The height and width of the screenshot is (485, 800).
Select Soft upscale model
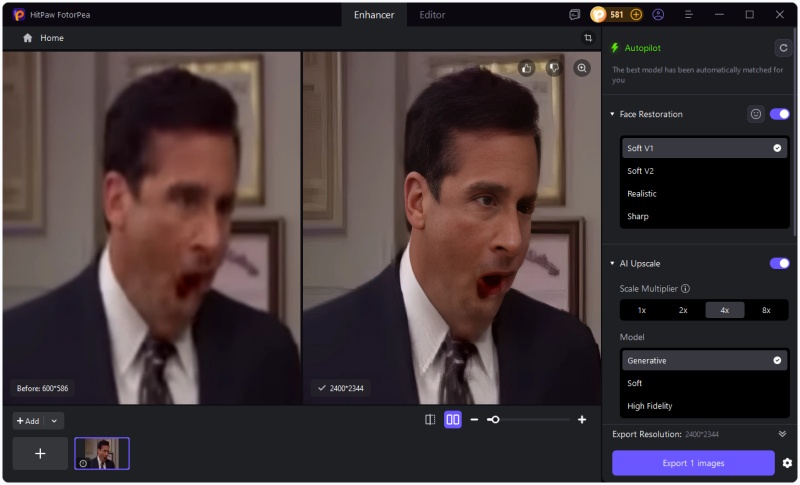click(704, 384)
